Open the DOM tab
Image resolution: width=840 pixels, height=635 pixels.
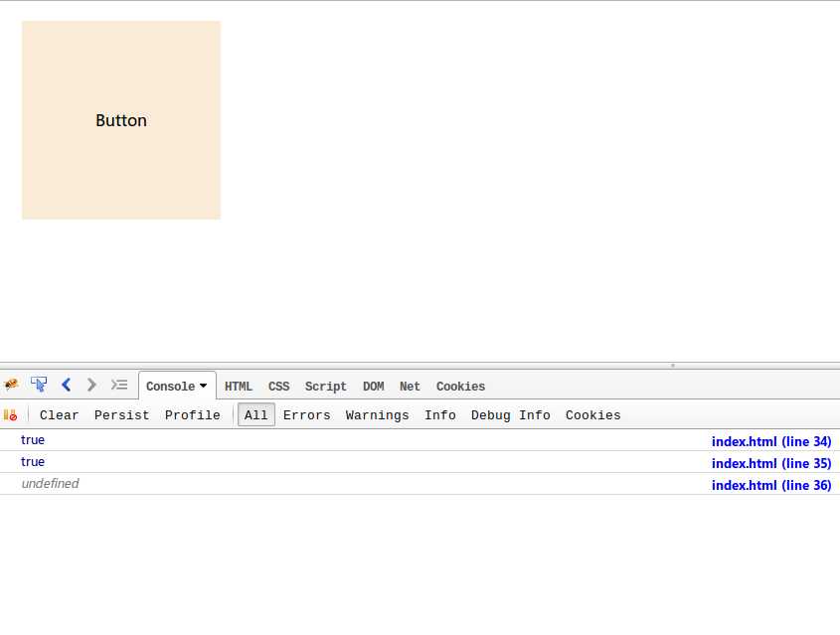coord(374,386)
